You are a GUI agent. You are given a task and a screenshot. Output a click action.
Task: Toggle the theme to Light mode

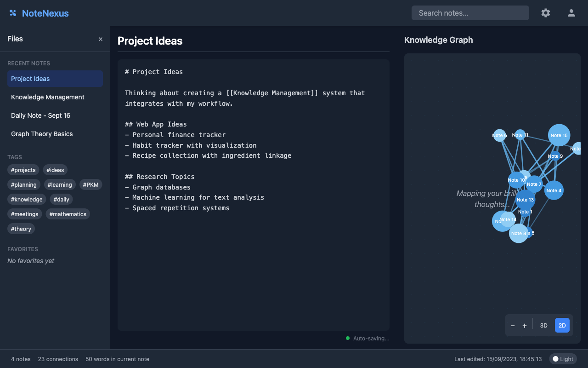(563, 359)
